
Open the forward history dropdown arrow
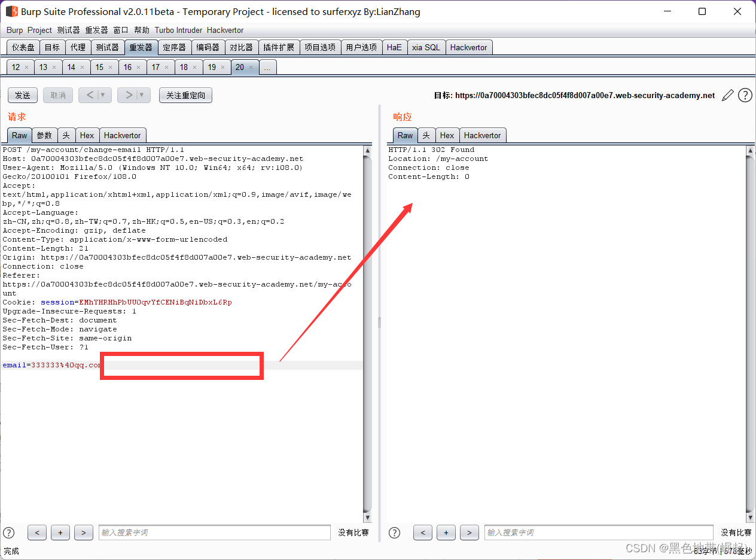[x=143, y=95]
